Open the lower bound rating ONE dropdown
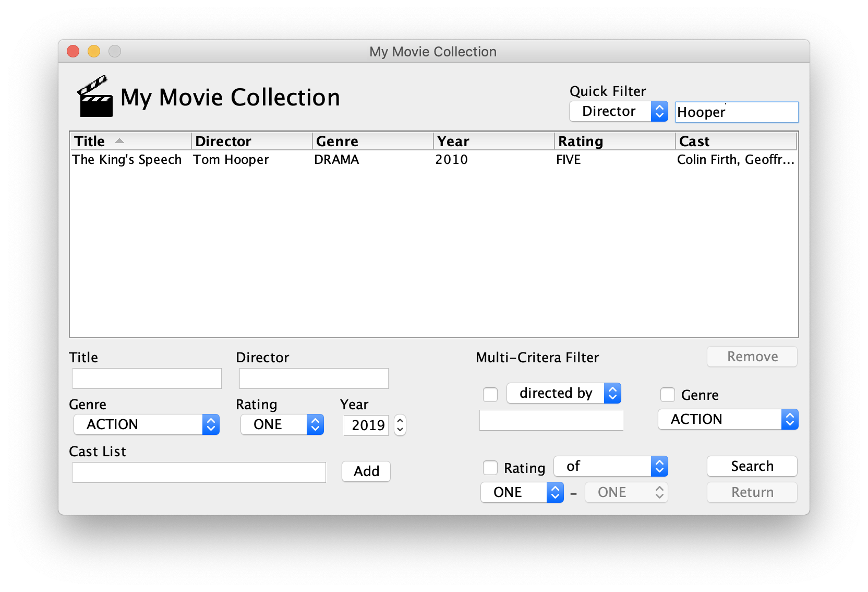 pyautogui.click(x=522, y=492)
